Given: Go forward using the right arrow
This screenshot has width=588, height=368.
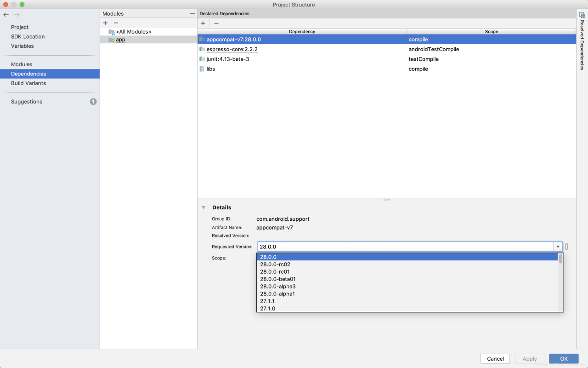Looking at the screenshot, I should [x=17, y=15].
